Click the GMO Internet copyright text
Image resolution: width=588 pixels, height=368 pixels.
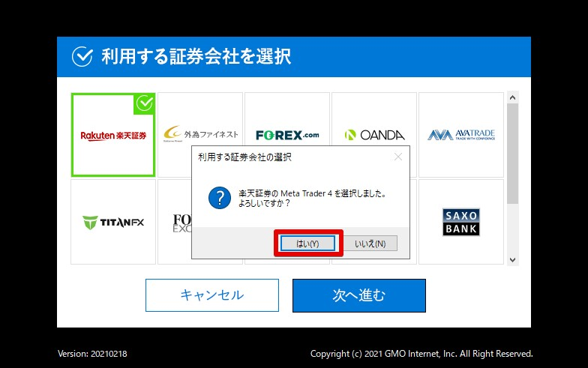coord(421,354)
